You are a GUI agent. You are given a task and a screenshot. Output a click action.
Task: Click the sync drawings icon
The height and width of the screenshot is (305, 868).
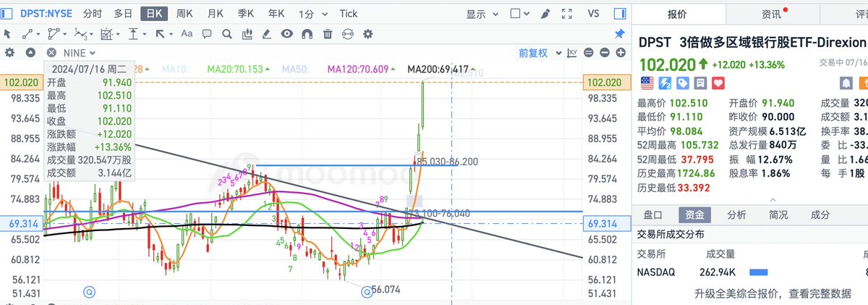tap(348, 33)
